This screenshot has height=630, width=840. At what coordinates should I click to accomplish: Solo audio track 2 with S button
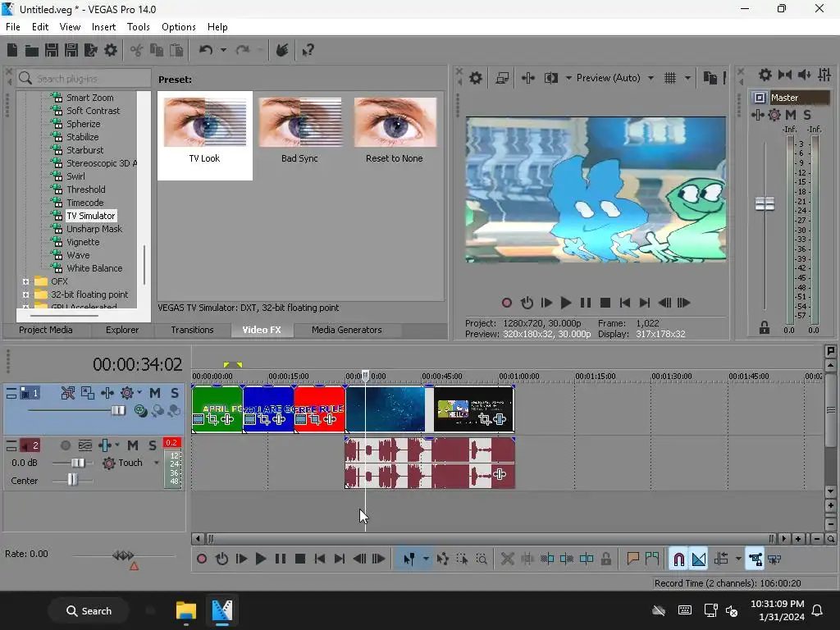153,445
